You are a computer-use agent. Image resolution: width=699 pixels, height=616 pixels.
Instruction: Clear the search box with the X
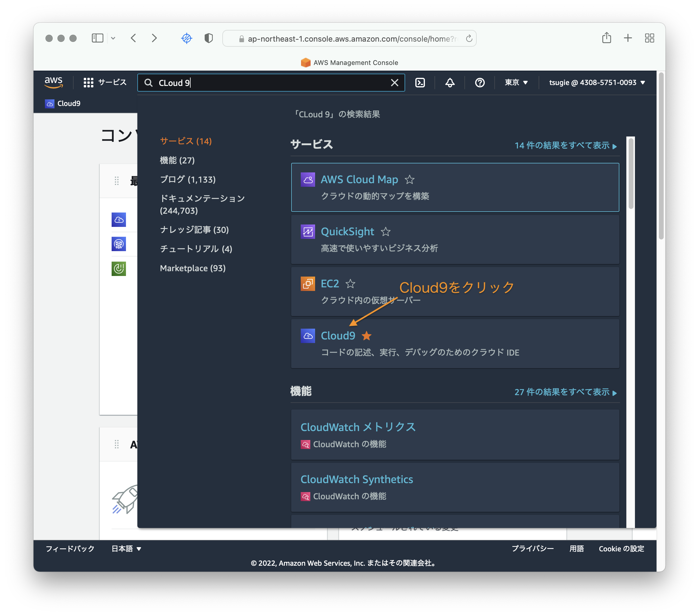pos(395,82)
